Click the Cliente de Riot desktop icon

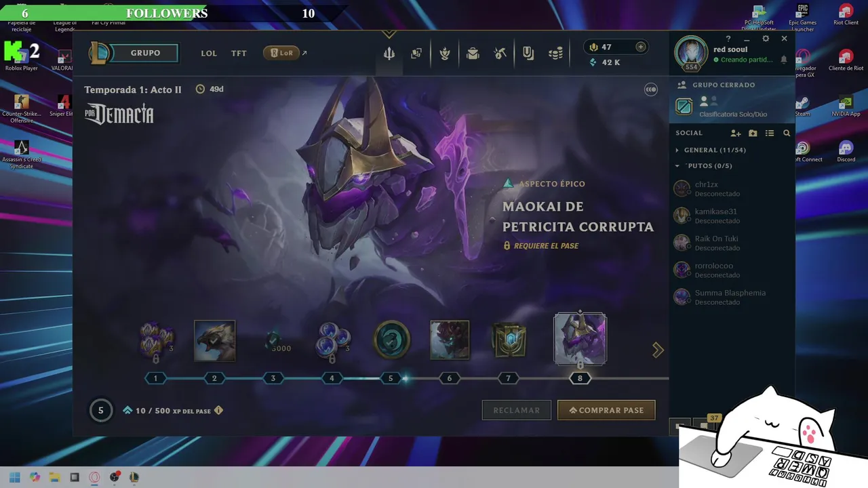(846, 60)
